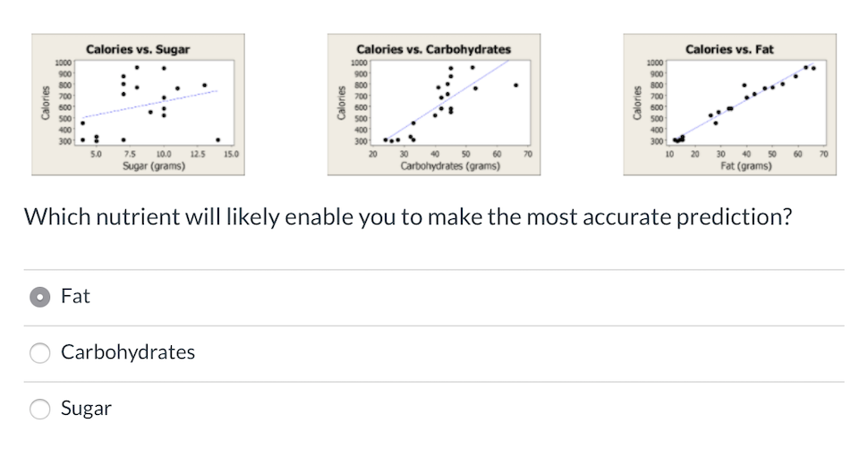Click the Fat (grams) axis label
This screenshot has height=465, width=868.
[x=745, y=165]
